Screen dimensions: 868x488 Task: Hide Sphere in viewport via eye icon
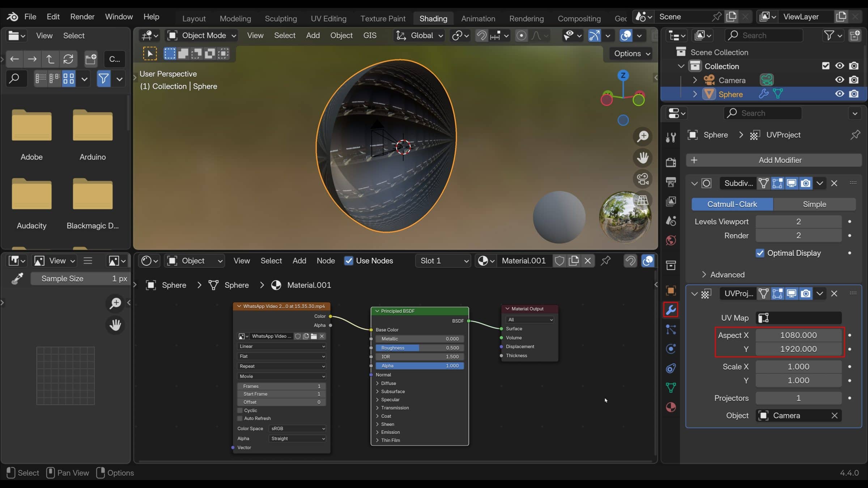pyautogui.click(x=840, y=94)
